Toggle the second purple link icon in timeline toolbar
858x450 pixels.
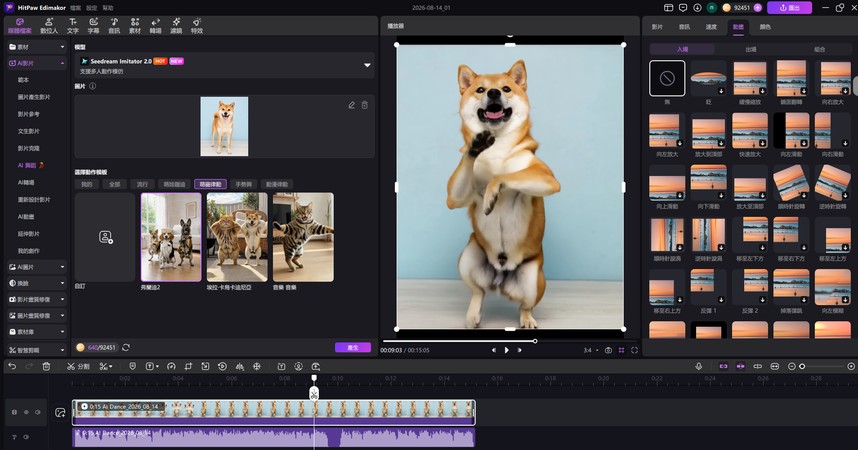point(740,366)
